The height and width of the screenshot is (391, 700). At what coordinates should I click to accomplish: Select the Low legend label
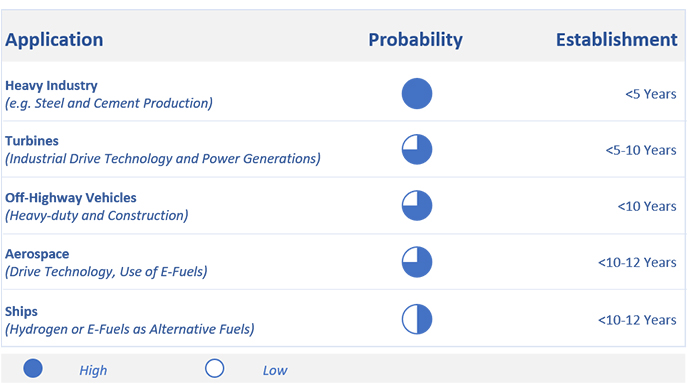tap(275, 370)
